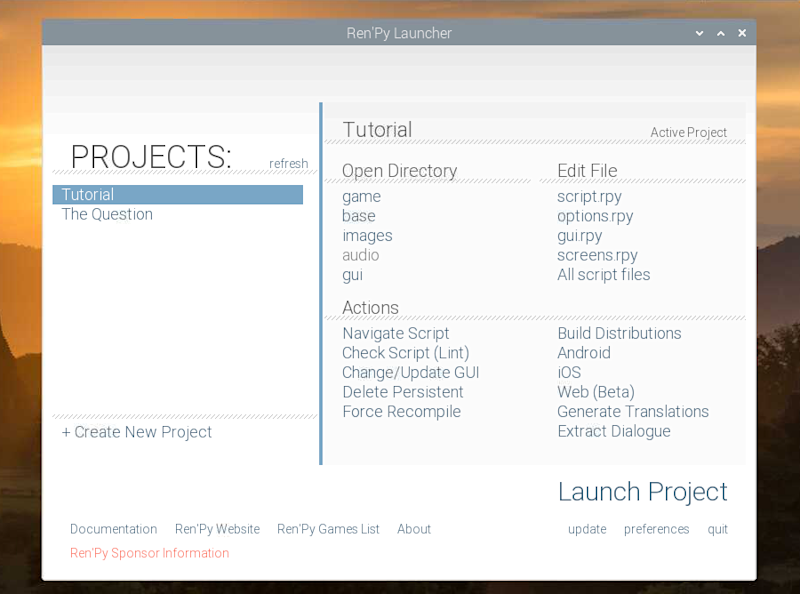Visit the Ren'Py Website link
Image resolution: width=800 pixels, height=594 pixels.
(x=217, y=529)
